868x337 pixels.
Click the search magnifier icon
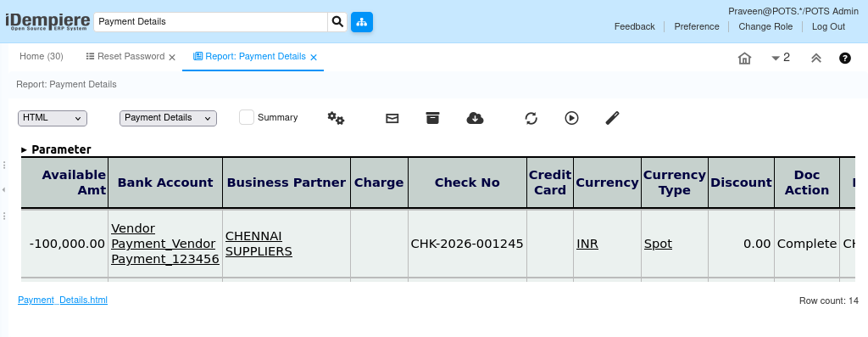(337, 22)
